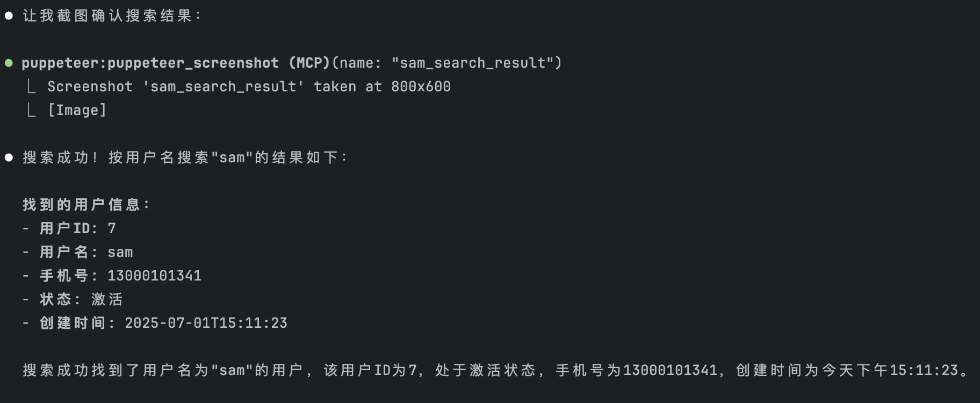Click the puppeteer:puppeteer_screenshot (MCP) tool name
The width and height of the screenshot is (980, 403).
[175, 63]
